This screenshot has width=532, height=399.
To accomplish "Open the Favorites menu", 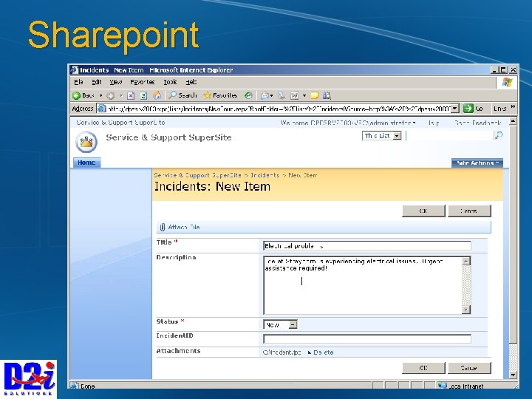I will [x=142, y=82].
